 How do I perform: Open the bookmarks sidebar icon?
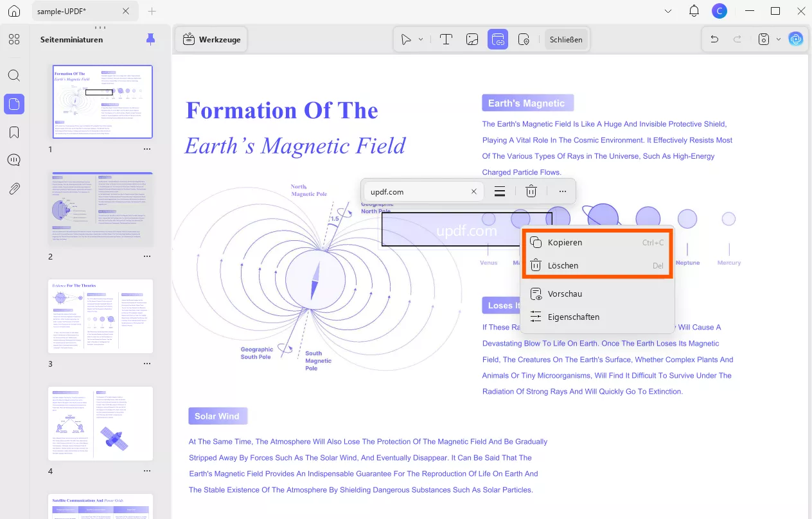pyautogui.click(x=14, y=132)
